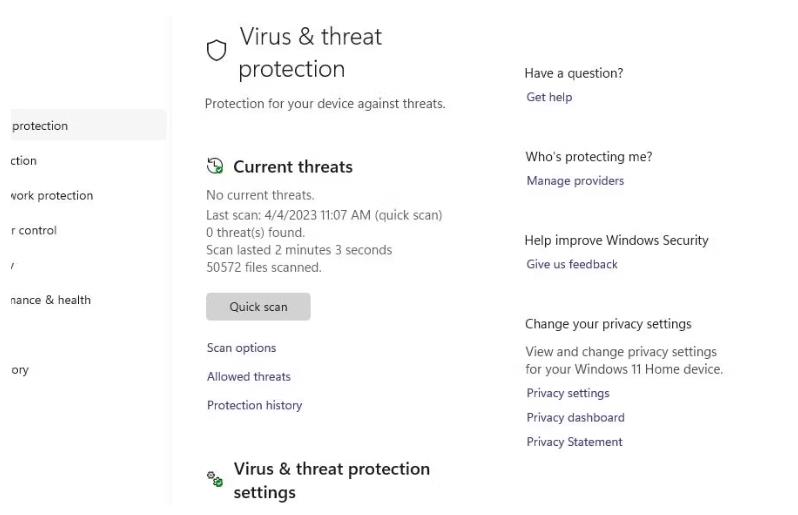The height and width of the screenshot is (515, 798).
Task: Open Manage providers link
Action: point(575,181)
